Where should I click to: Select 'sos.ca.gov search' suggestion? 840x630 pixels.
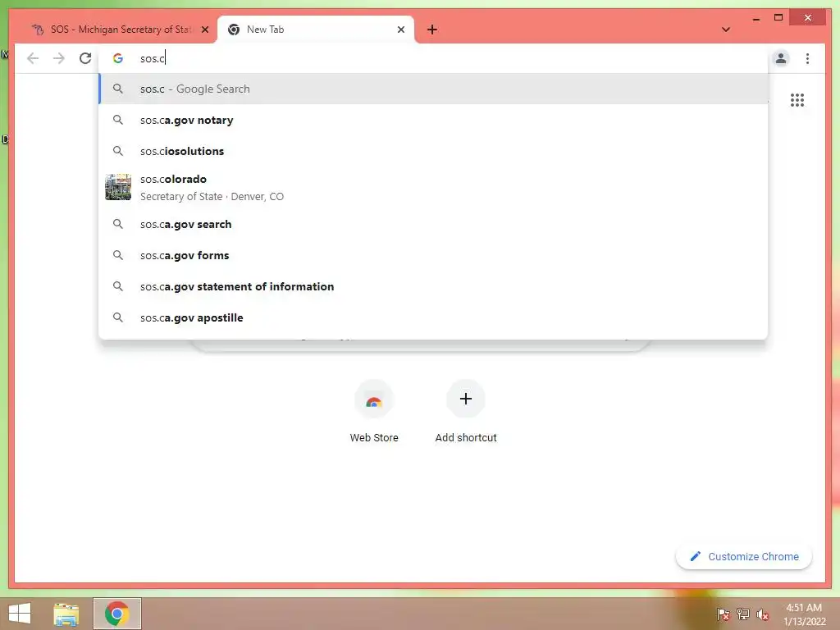[433, 224]
